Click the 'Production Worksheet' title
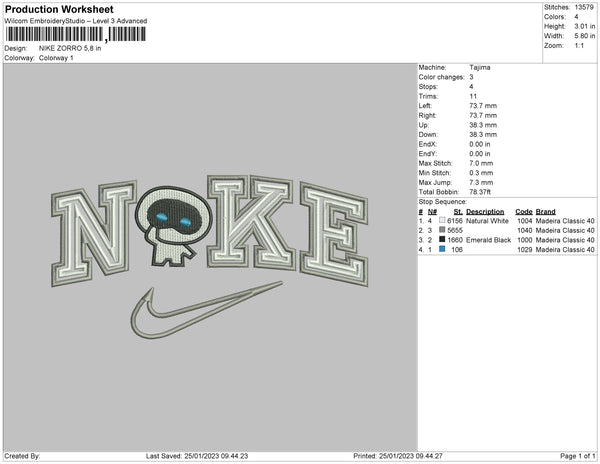 tap(59, 9)
